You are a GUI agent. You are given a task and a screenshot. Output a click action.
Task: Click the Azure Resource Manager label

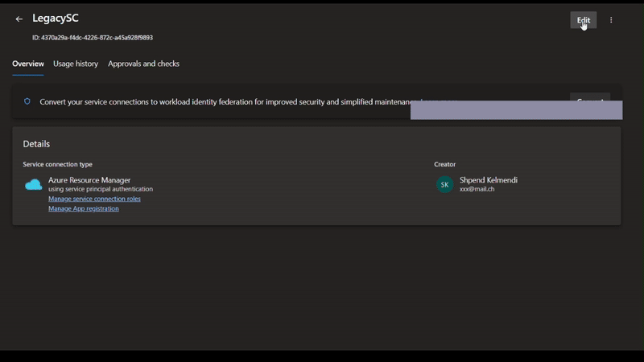tap(89, 180)
